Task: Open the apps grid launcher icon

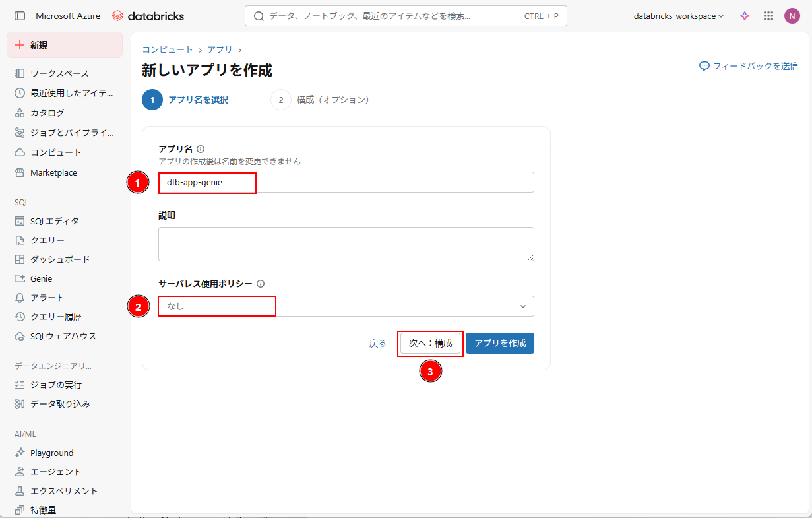Action: (768, 16)
